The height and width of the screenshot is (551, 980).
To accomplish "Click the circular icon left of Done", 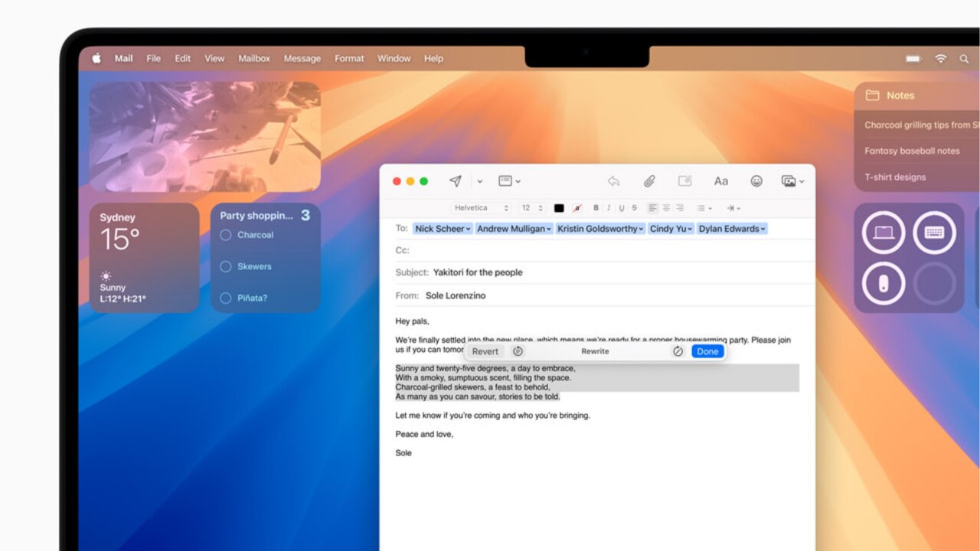I will tap(678, 351).
